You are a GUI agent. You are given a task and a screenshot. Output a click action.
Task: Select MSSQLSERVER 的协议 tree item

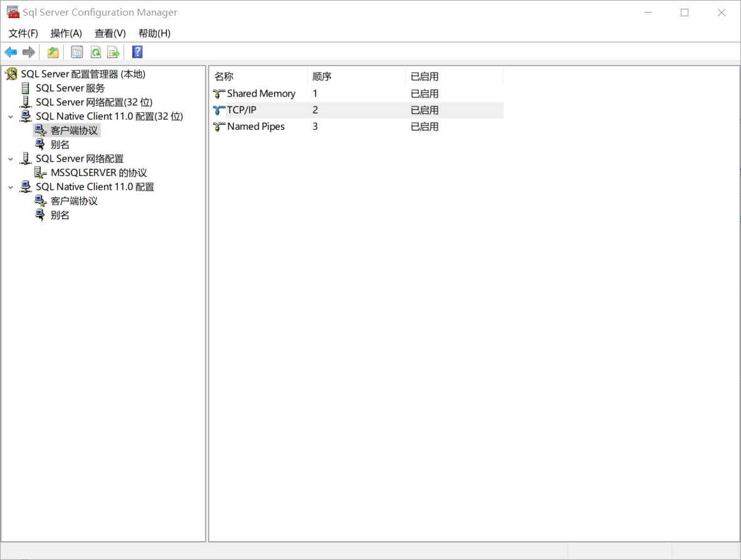click(x=98, y=173)
